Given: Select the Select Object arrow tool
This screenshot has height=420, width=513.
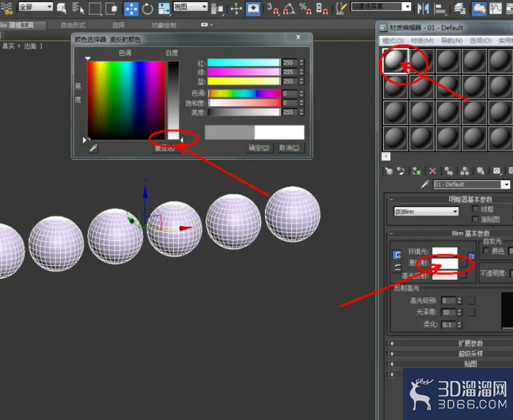Looking at the screenshot, I should tap(62, 8).
